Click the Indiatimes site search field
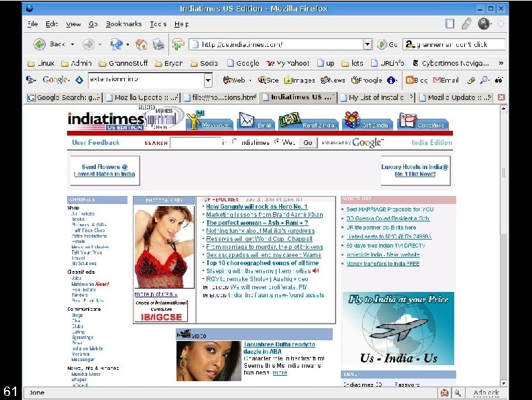532x400 pixels. click(195, 142)
